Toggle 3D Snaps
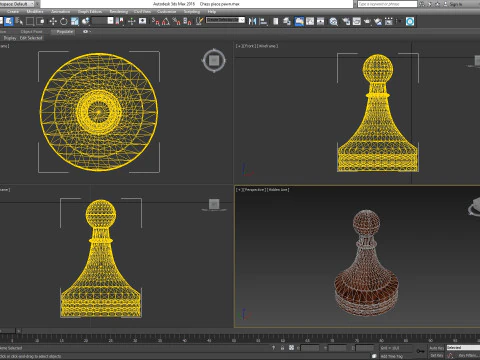The height and width of the screenshot is (360, 480). (x=156, y=21)
